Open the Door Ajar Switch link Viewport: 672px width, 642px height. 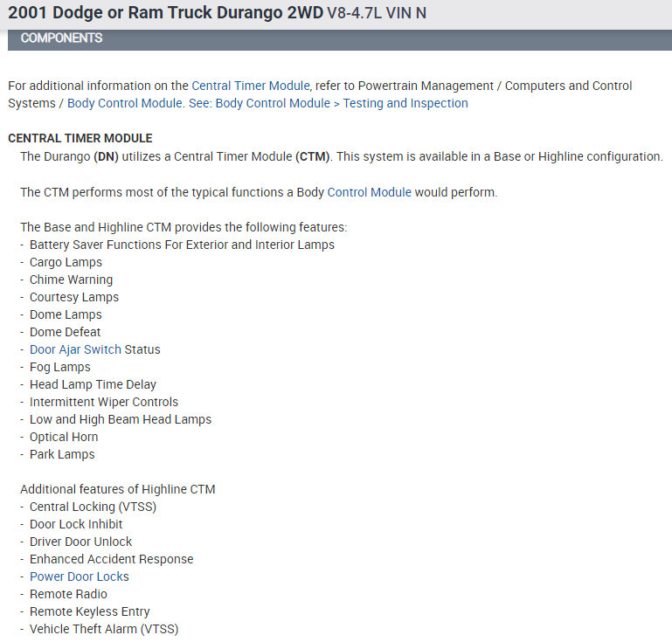pyautogui.click(x=75, y=349)
